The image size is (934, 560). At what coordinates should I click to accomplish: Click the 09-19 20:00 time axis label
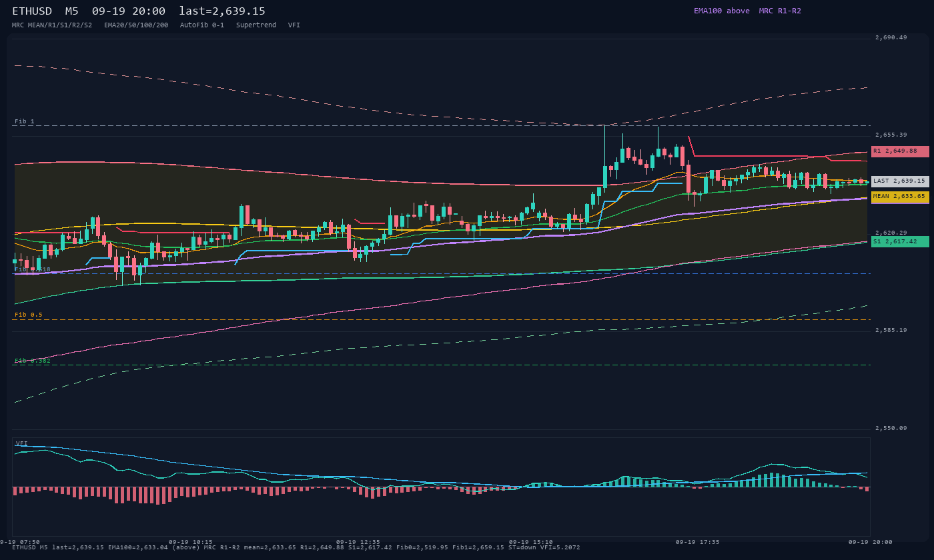pyautogui.click(x=870, y=543)
